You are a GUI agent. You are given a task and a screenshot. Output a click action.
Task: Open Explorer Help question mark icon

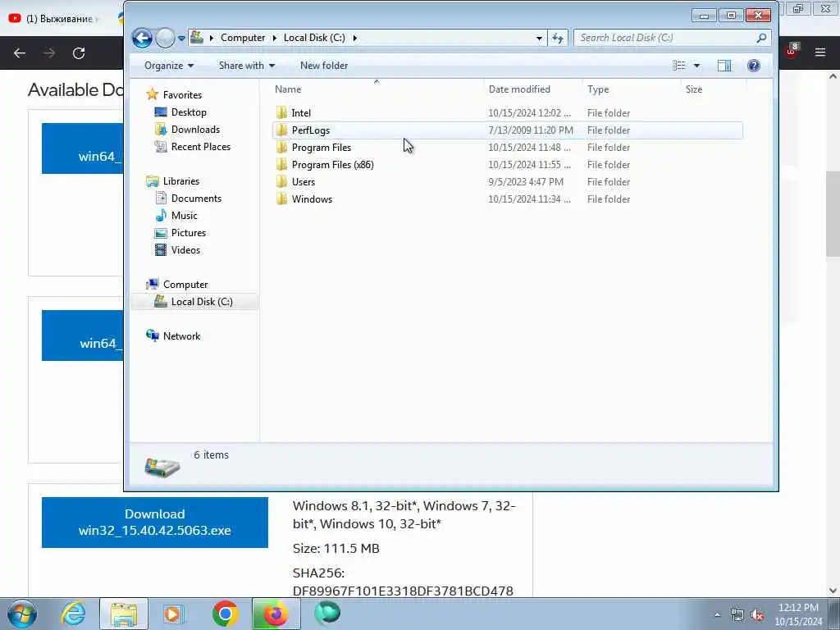click(x=754, y=66)
